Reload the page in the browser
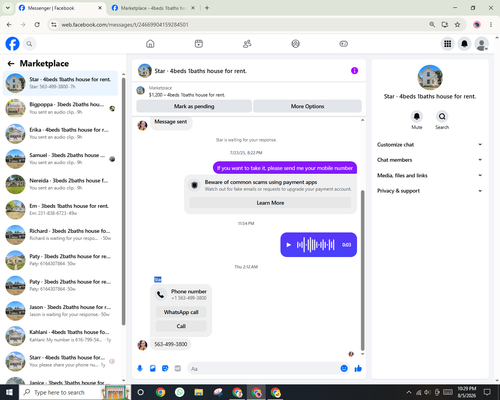 click(x=37, y=24)
